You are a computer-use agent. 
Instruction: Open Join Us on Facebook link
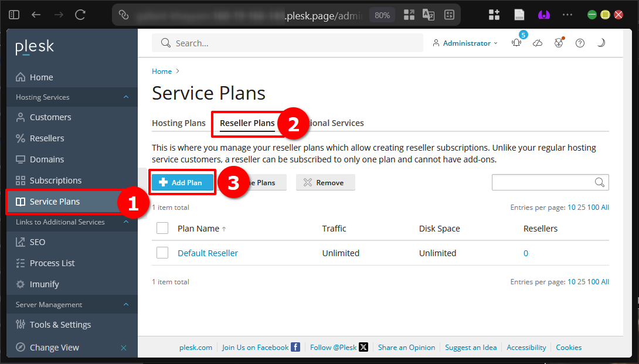(261, 347)
